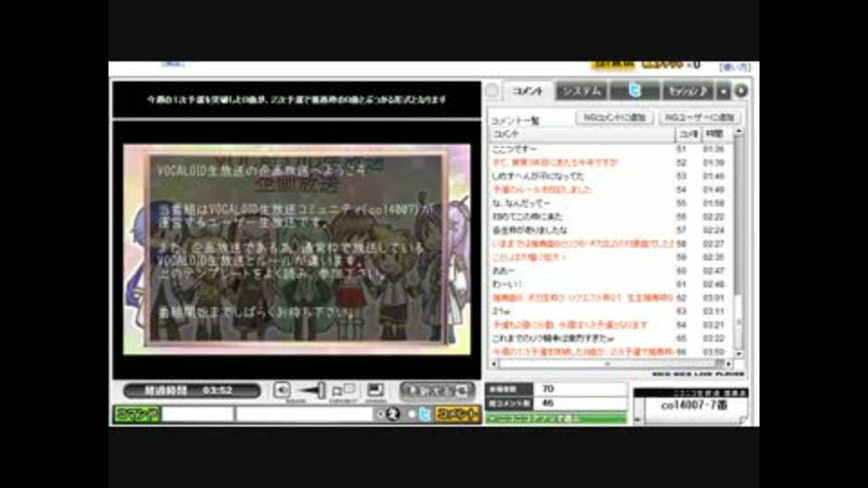
Task: Select red comment row number 58
Action: 610,243
